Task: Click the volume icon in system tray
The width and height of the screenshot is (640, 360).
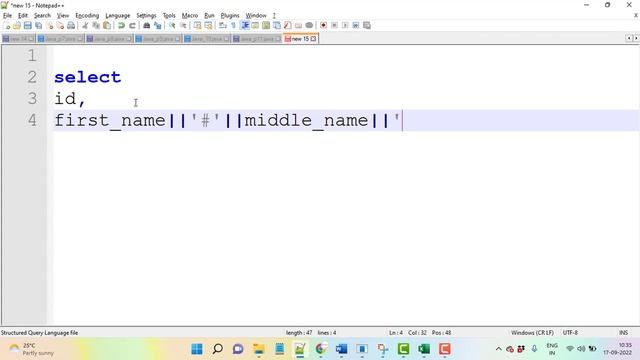Action: [x=581, y=349]
